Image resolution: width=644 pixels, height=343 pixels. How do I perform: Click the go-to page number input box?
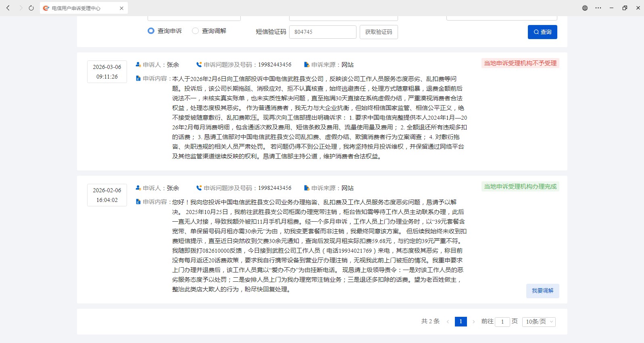coord(502,322)
